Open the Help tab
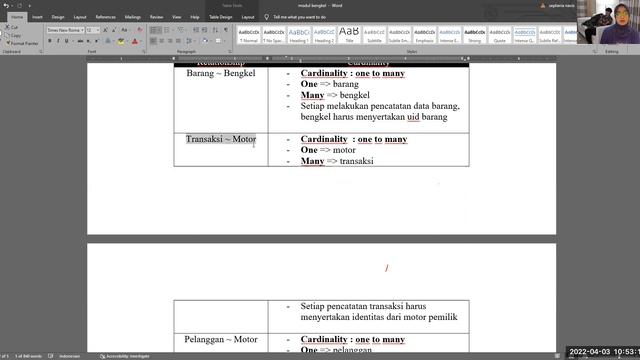The image size is (640, 360). click(x=195, y=17)
